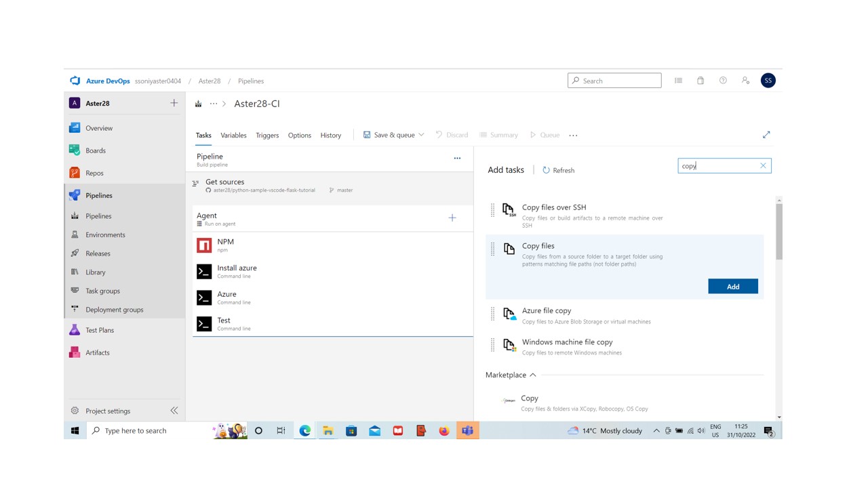Add the Copy files task
Viewport: 868px width, 488px height.
click(x=733, y=287)
